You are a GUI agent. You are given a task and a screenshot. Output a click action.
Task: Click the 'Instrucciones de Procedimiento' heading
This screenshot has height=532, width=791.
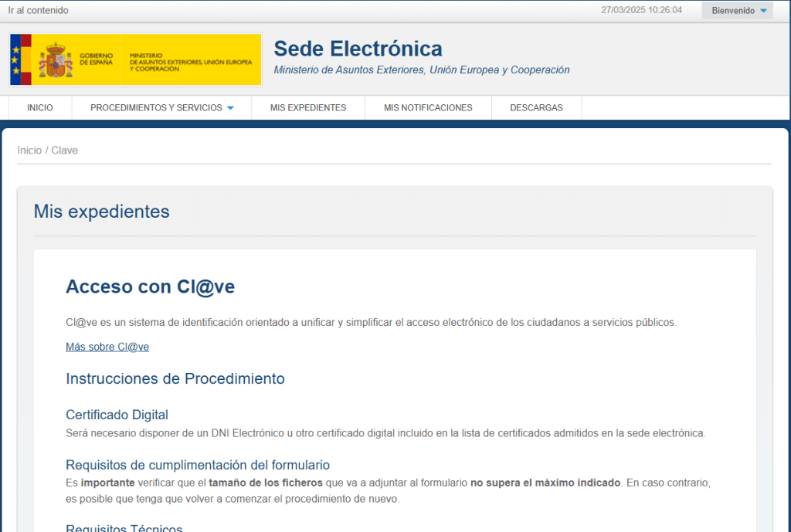tap(175, 379)
